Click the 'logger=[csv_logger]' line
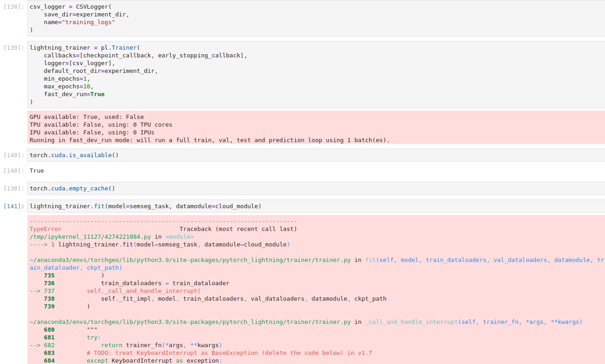Screen dimensions: 605x364 tap(79, 63)
